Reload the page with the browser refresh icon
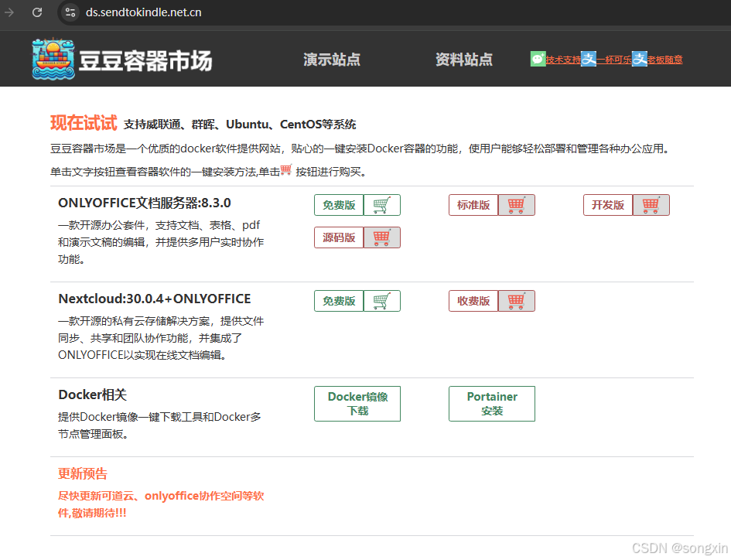731x560 pixels. click(37, 12)
